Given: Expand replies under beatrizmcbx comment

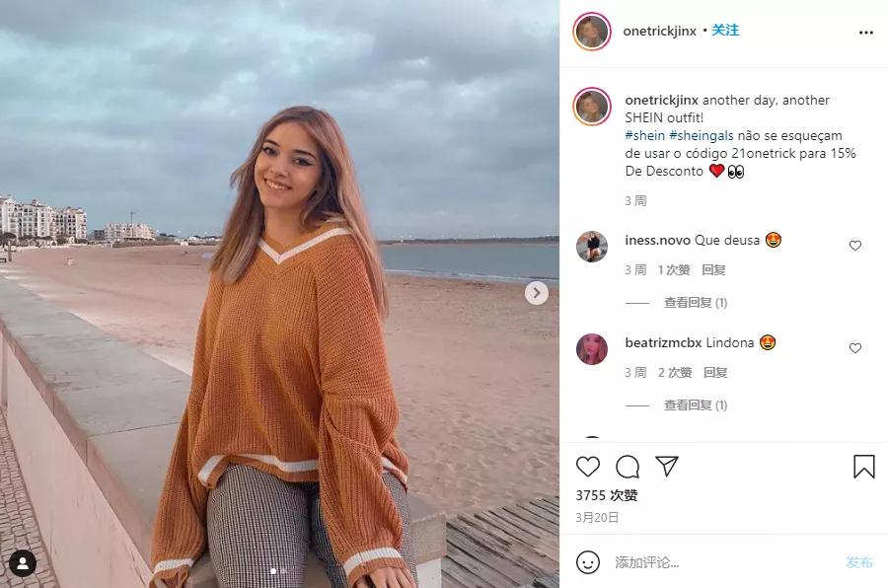Looking at the screenshot, I should click(695, 405).
